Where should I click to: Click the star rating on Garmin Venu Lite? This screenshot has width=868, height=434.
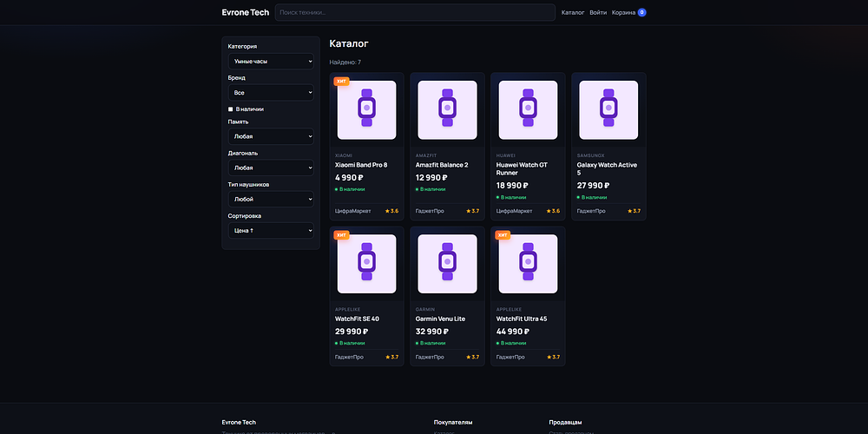473,357
